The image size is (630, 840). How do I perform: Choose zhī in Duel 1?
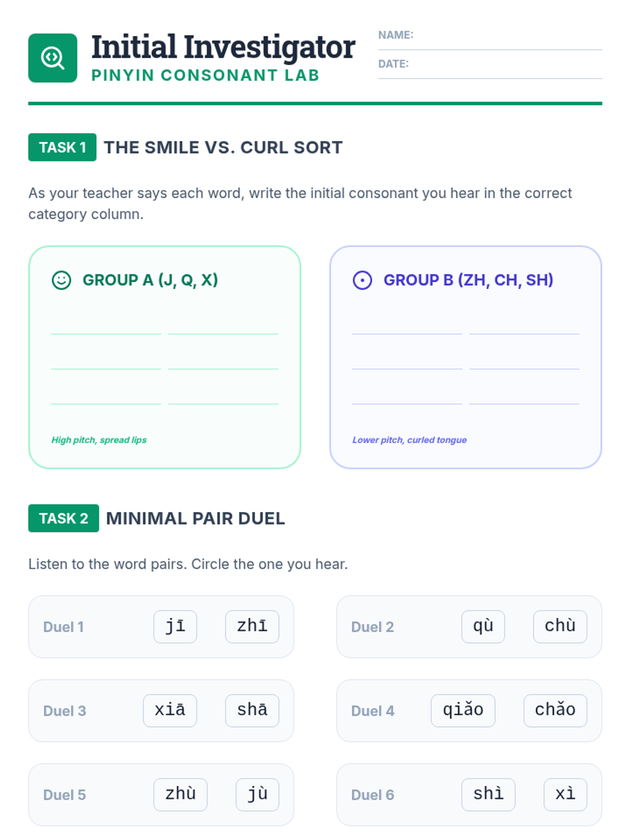252,626
